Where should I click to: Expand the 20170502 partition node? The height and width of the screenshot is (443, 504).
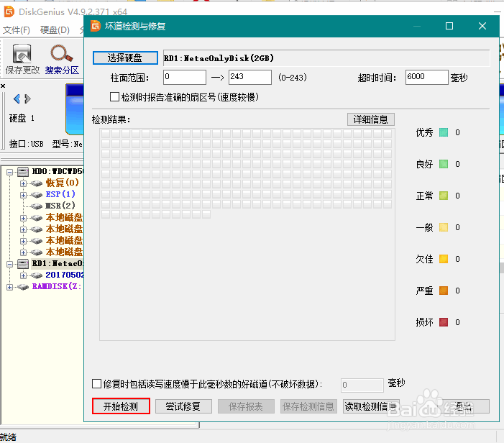pyautogui.click(x=23, y=275)
